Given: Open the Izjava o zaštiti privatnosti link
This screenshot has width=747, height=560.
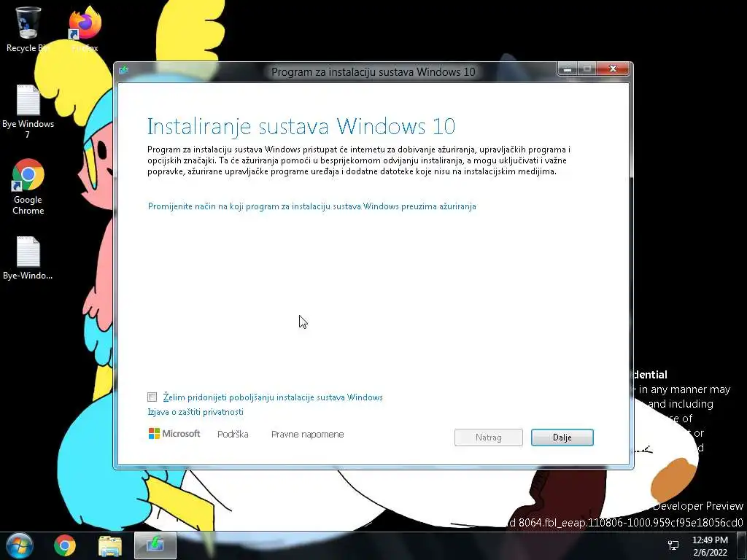Looking at the screenshot, I should coord(196,412).
